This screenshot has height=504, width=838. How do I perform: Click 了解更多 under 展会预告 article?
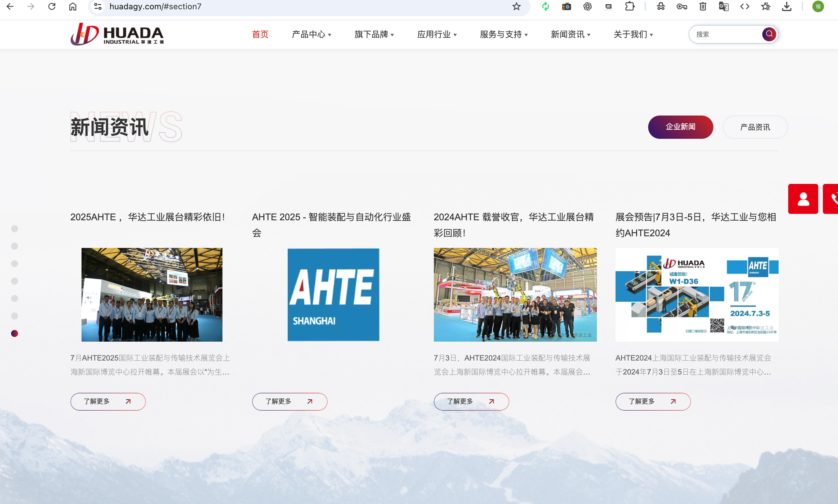tap(653, 402)
